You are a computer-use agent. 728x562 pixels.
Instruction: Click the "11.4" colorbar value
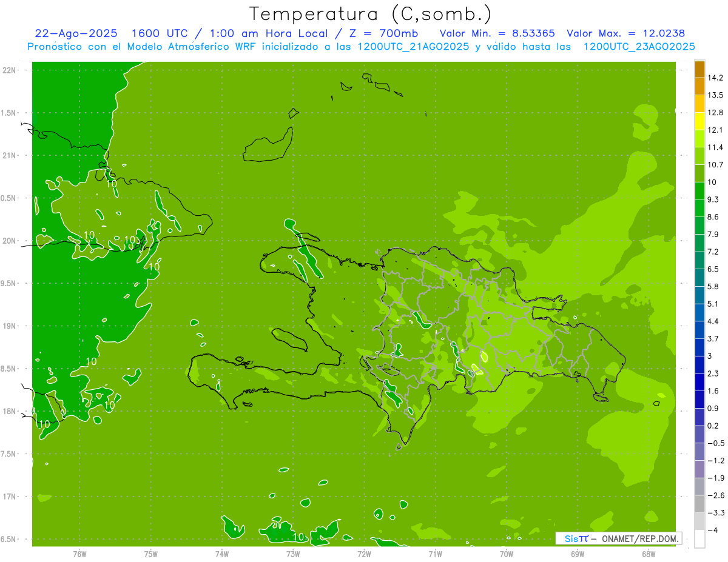(x=715, y=147)
